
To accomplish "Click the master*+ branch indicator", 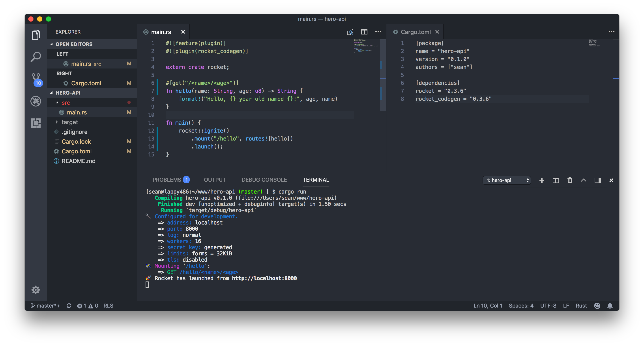I will 45,305.
